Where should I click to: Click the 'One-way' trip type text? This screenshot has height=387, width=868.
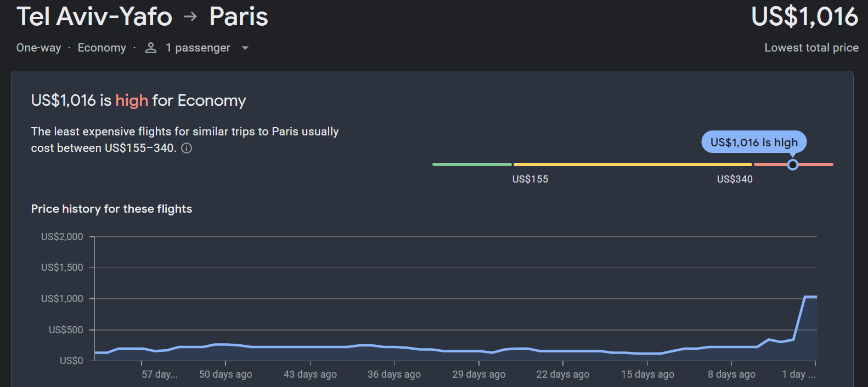[38, 48]
